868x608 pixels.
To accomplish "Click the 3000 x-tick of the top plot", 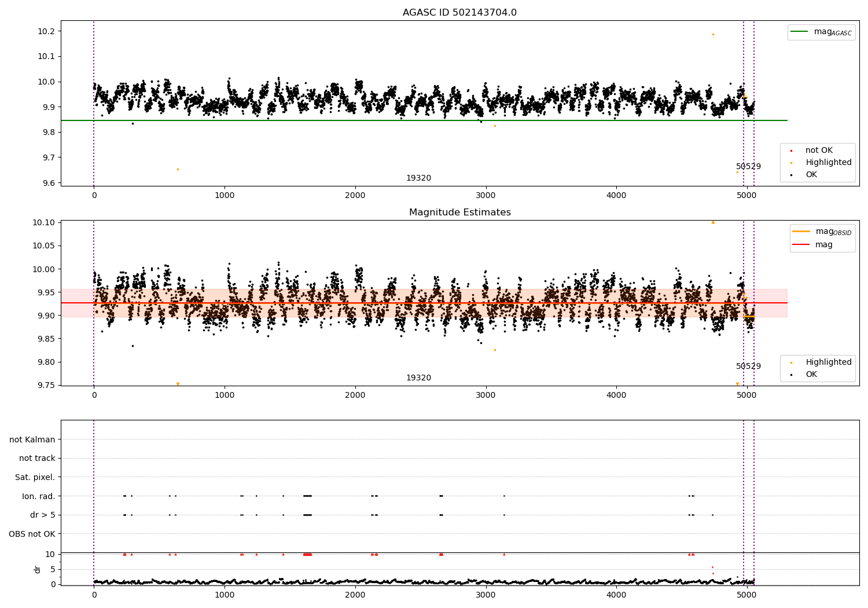I will click(486, 196).
